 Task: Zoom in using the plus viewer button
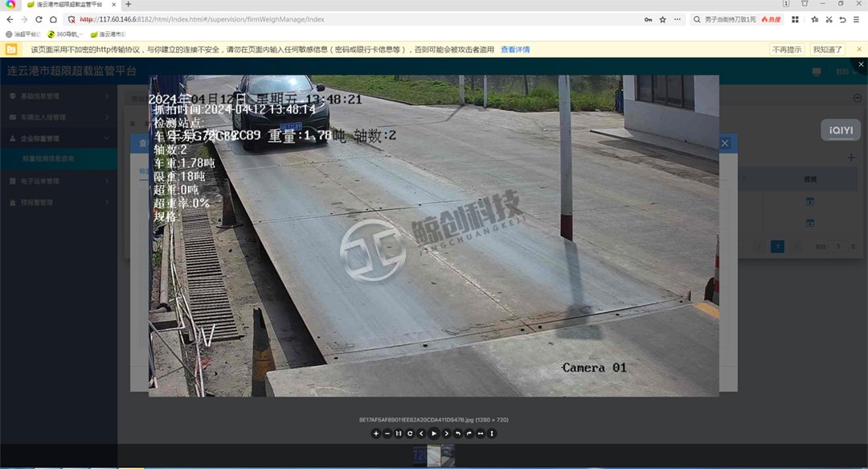pos(375,434)
